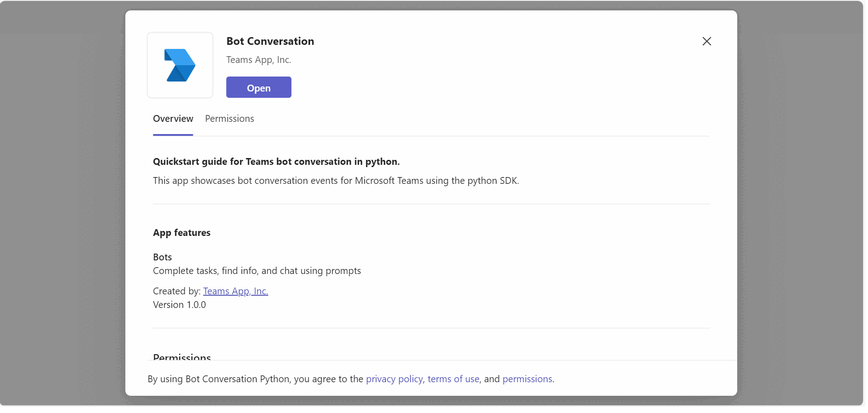Click the 'Bots' feature label
The width and height of the screenshot is (868, 413).
point(162,257)
